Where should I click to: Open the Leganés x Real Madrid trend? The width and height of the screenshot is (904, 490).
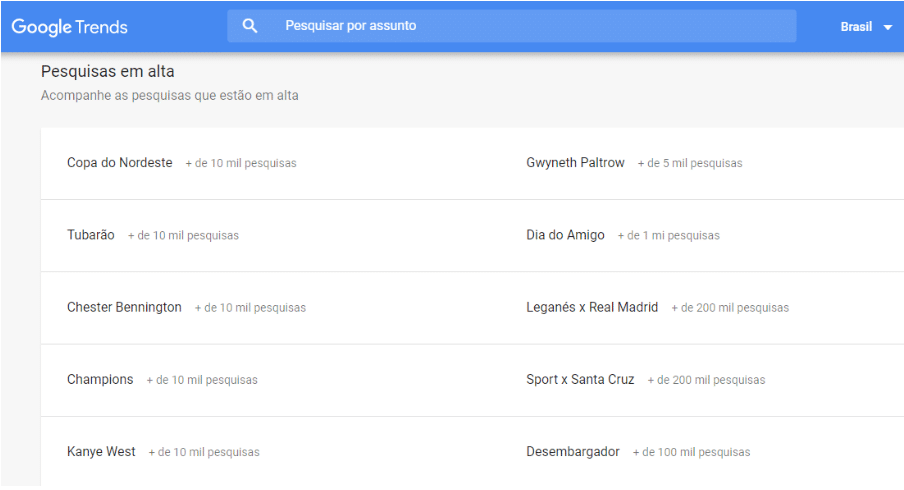click(592, 307)
